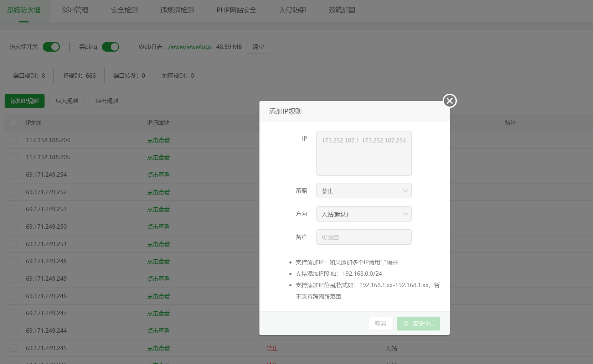Close the 添加IP规则 dialog with X icon
The height and width of the screenshot is (364, 593).
[450, 101]
